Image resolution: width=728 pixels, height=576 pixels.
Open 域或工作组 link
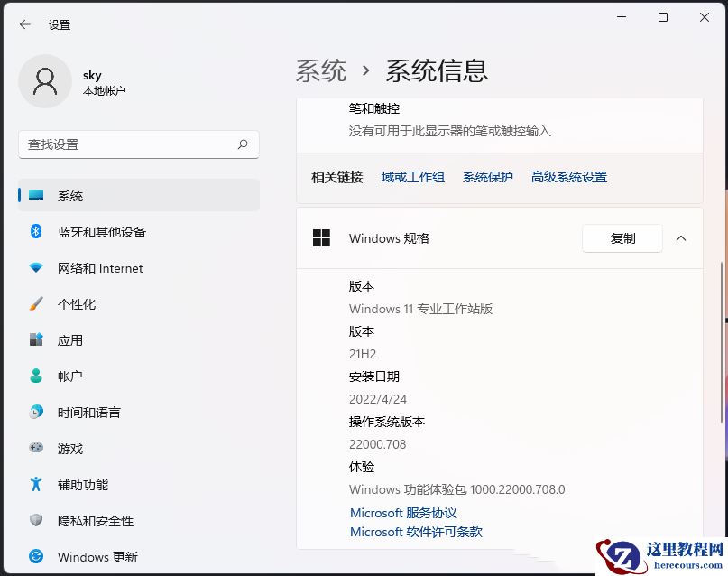[x=412, y=177]
